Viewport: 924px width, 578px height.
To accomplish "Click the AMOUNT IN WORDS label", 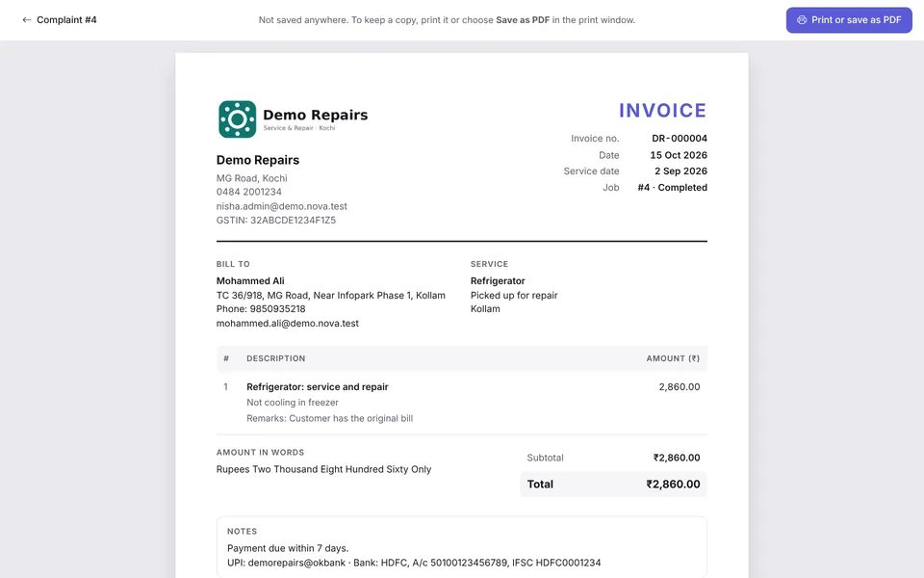I will tap(260, 453).
